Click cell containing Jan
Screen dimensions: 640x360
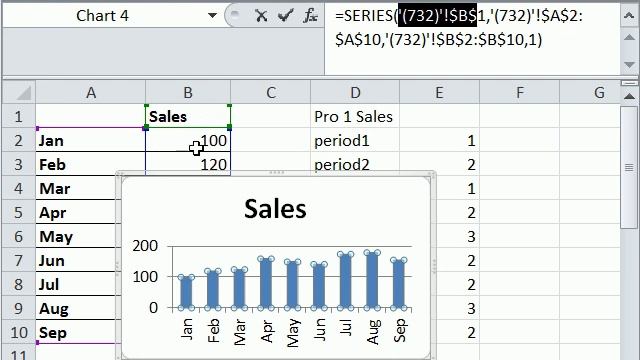[91, 140]
